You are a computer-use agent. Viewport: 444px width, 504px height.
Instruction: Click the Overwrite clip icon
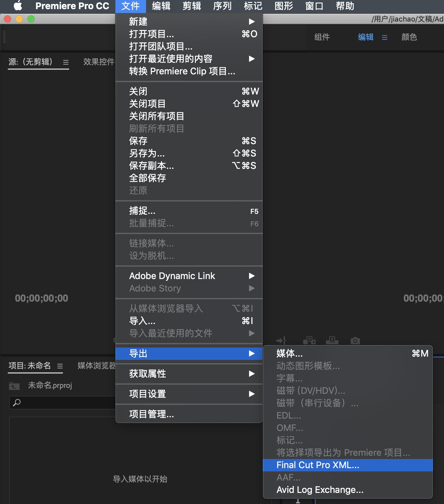[332, 341]
